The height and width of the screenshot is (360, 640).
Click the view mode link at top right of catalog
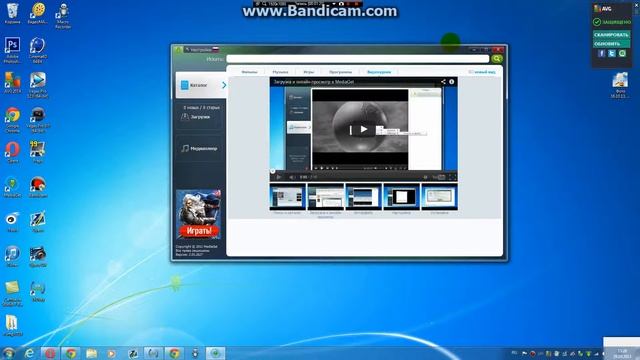pyautogui.click(x=482, y=72)
